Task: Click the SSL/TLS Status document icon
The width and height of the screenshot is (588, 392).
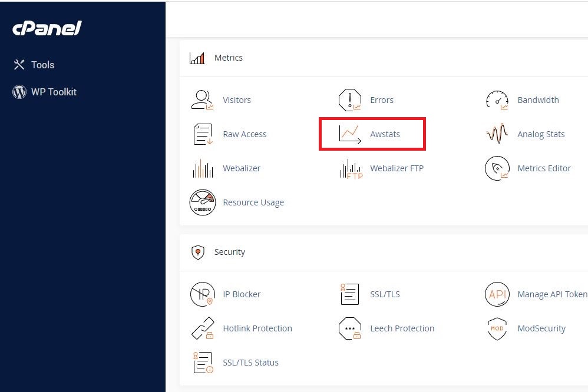Action: [203, 363]
